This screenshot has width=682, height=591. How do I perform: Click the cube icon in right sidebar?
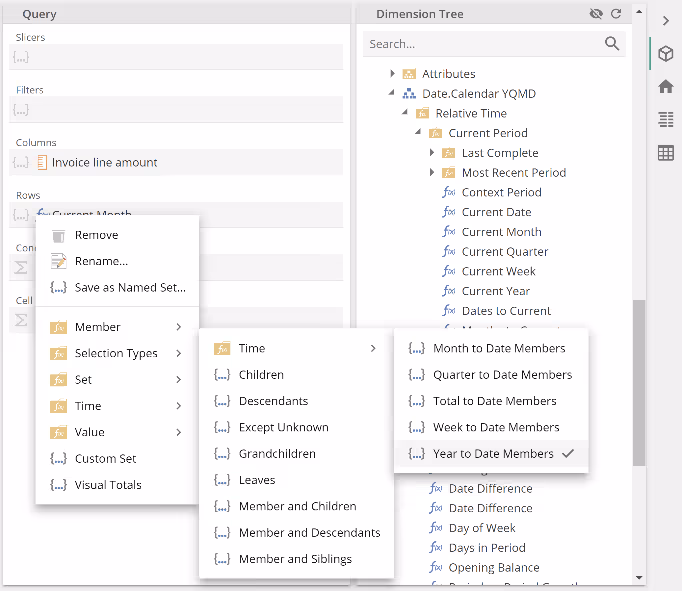coord(665,53)
